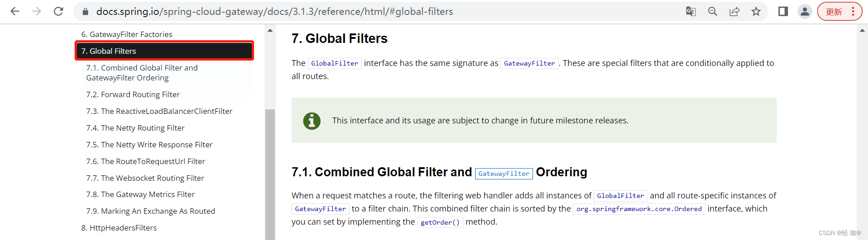
Task: Open 6. GatewayFilter Factories sidebar entry
Action: (x=127, y=34)
